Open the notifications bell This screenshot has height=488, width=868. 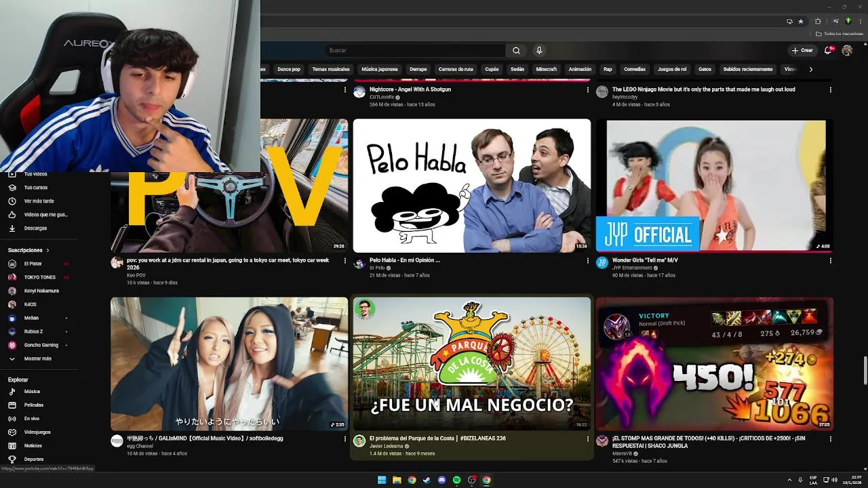tap(828, 50)
